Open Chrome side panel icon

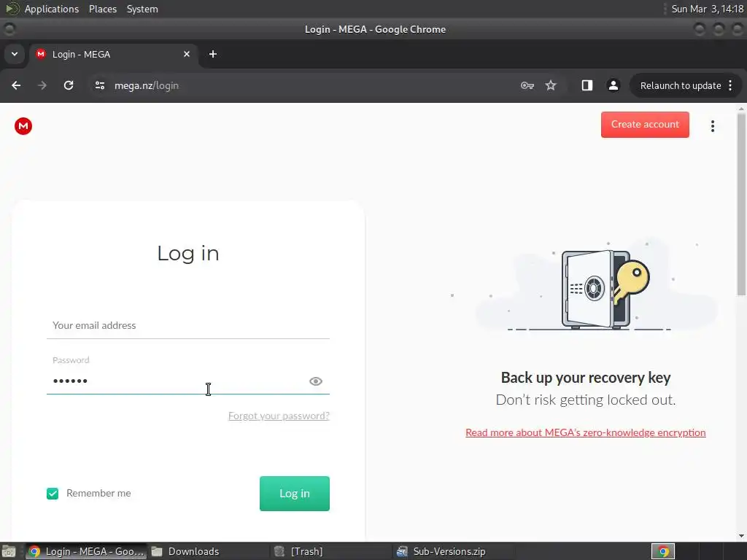point(587,85)
